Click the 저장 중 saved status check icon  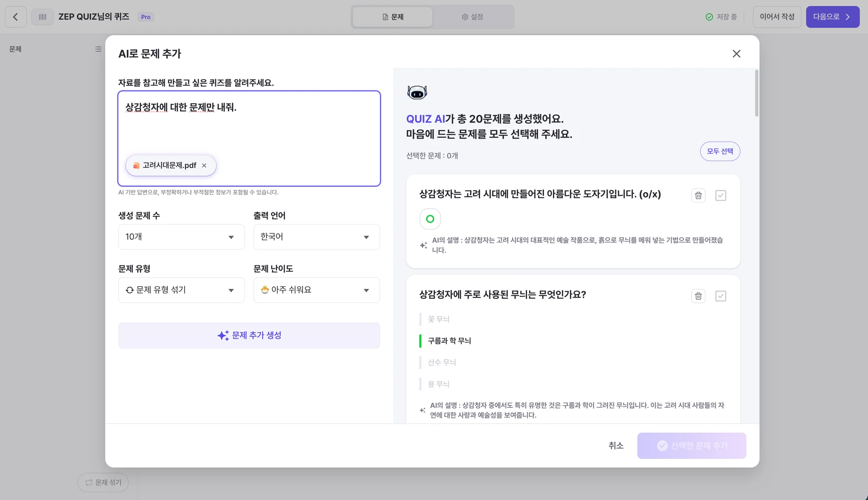pyautogui.click(x=708, y=17)
